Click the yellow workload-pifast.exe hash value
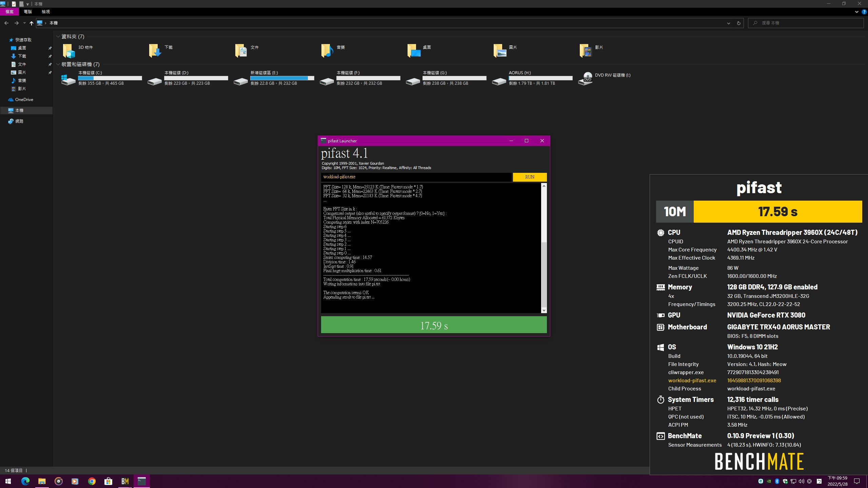Screen dimensions: 868x488 click(754, 381)
